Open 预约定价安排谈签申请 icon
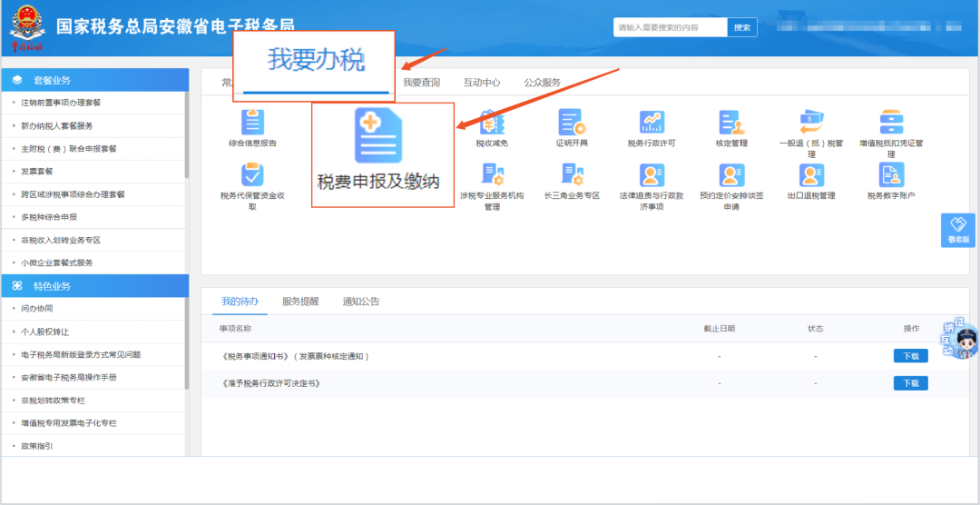This screenshot has width=980, height=505. (731, 175)
